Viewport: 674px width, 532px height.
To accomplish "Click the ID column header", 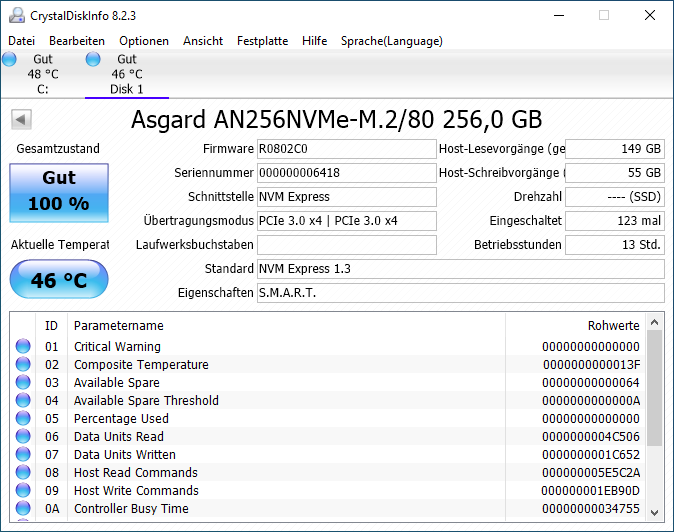I will 51,326.
